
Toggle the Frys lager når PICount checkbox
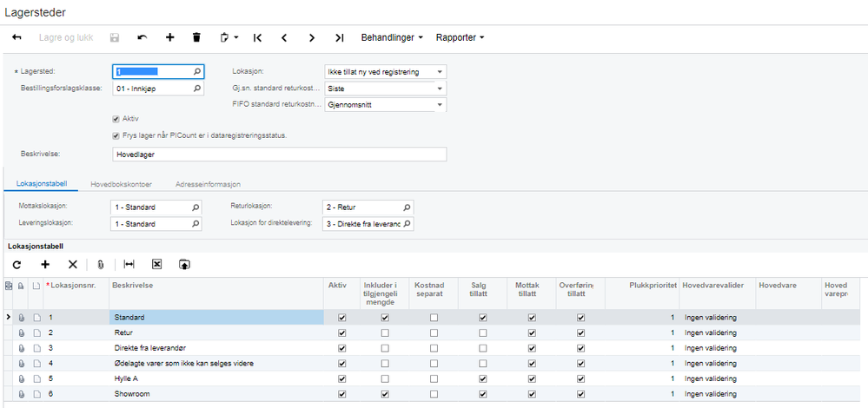coord(116,135)
